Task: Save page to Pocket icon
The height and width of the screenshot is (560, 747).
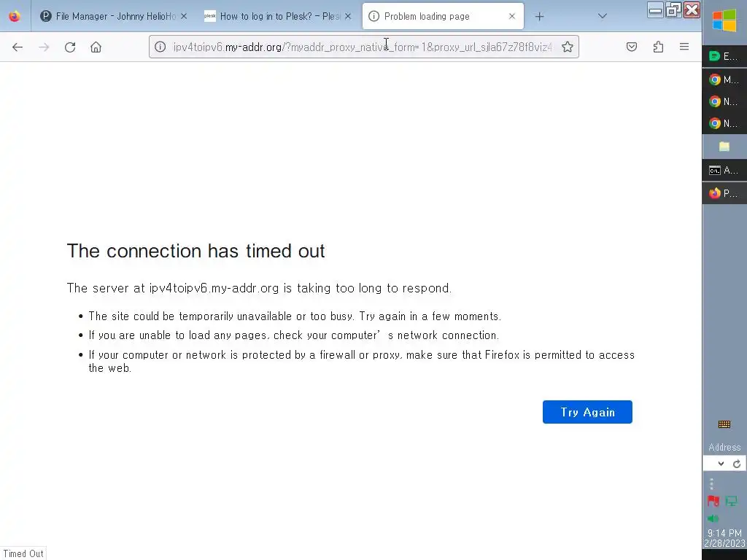Action: pos(632,47)
